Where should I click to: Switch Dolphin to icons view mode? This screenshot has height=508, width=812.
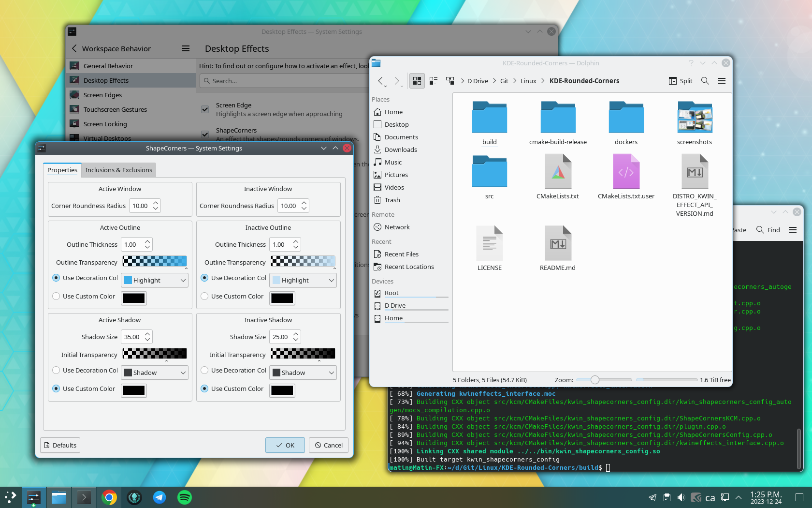417,81
